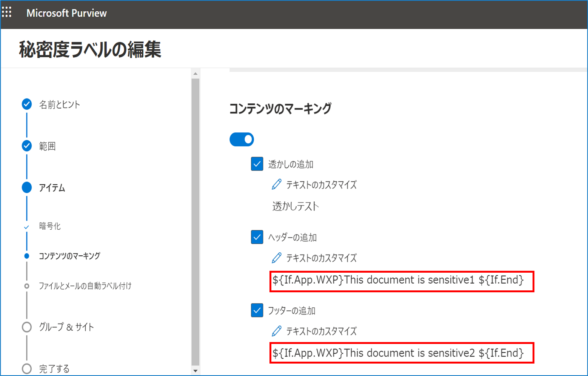588x376 pixels.
Task: Click the グループ & サイト step circle
Action: 27,327
